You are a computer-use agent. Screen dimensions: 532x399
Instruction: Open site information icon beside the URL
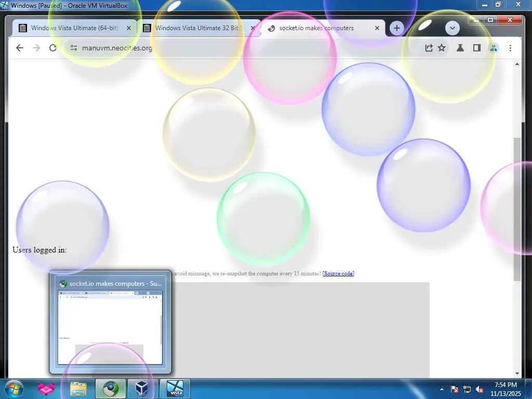[74, 48]
